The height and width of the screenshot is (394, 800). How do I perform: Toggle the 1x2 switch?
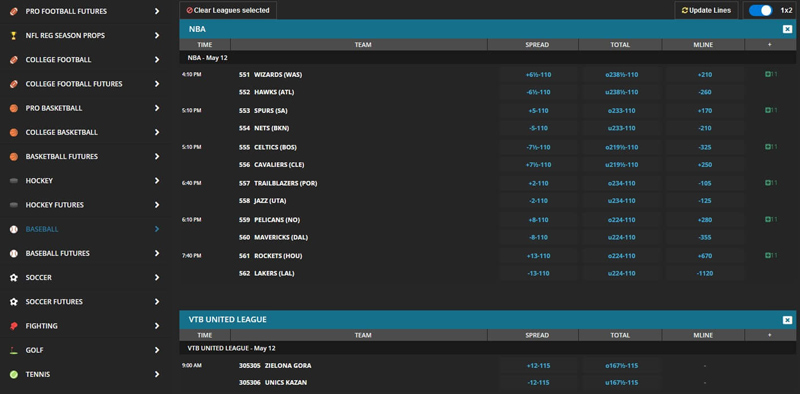click(760, 10)
